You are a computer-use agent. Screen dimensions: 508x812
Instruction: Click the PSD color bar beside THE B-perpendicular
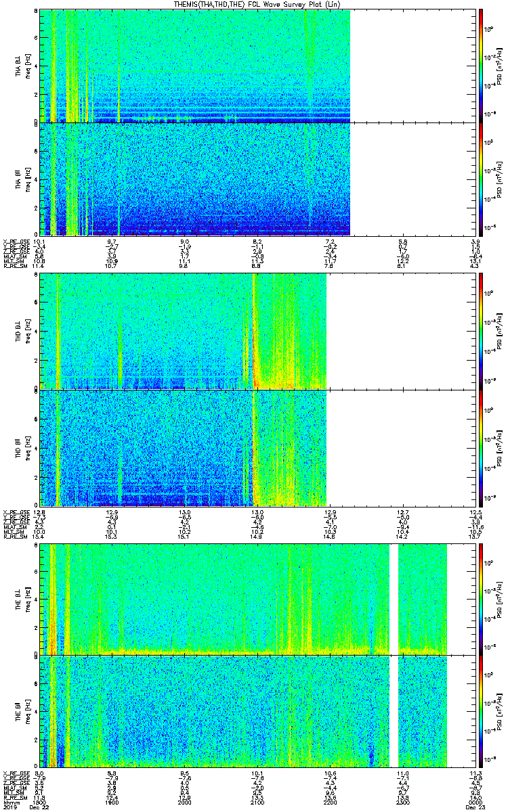[x=481, y=599]
